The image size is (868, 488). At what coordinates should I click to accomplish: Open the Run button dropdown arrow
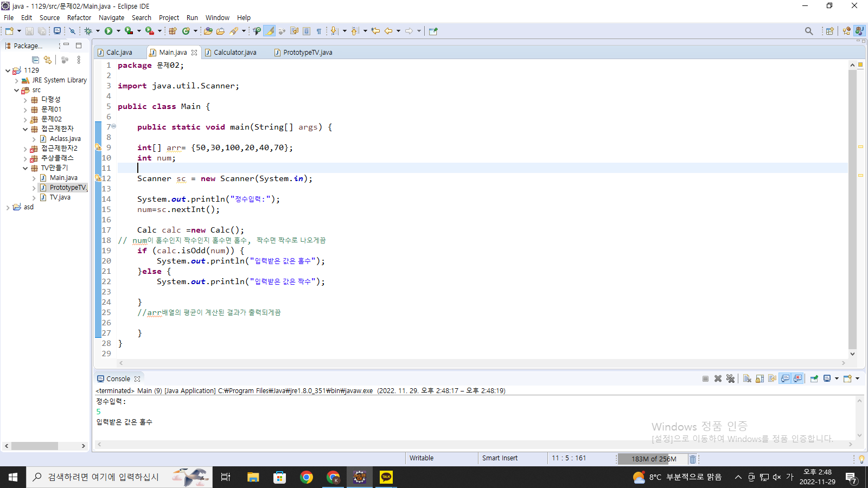point(118,31)
